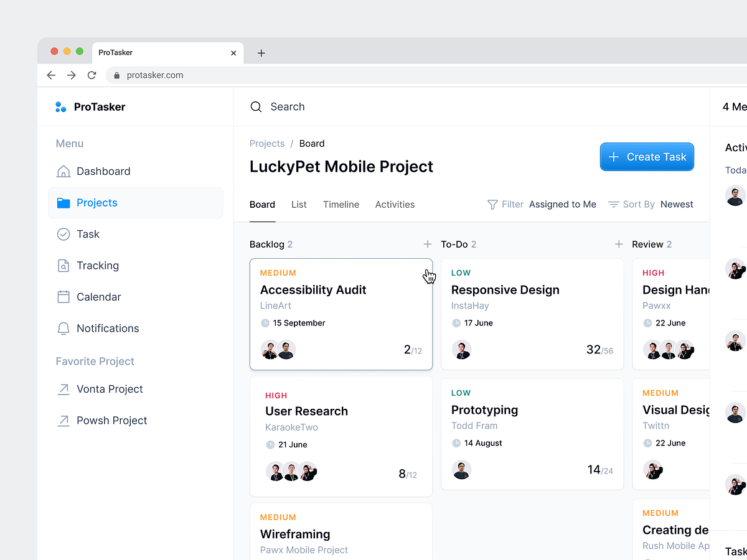Click the ProTasker logo icon

click(60, 107)
